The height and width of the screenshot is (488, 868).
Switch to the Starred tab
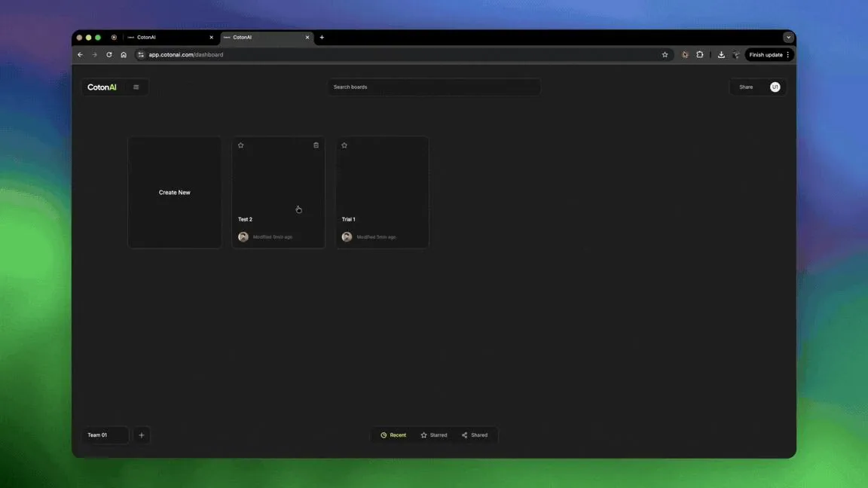pyautogui.click(x=434, y=435)
